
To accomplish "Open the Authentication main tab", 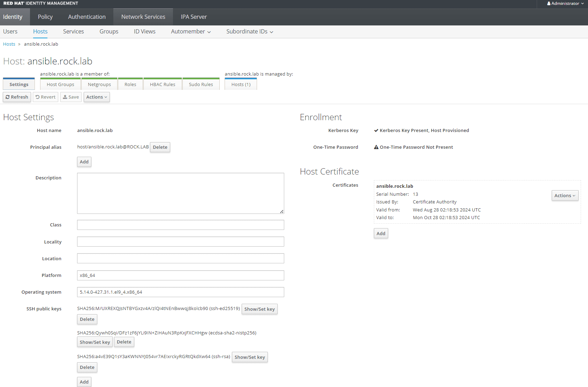I will 87,17.
